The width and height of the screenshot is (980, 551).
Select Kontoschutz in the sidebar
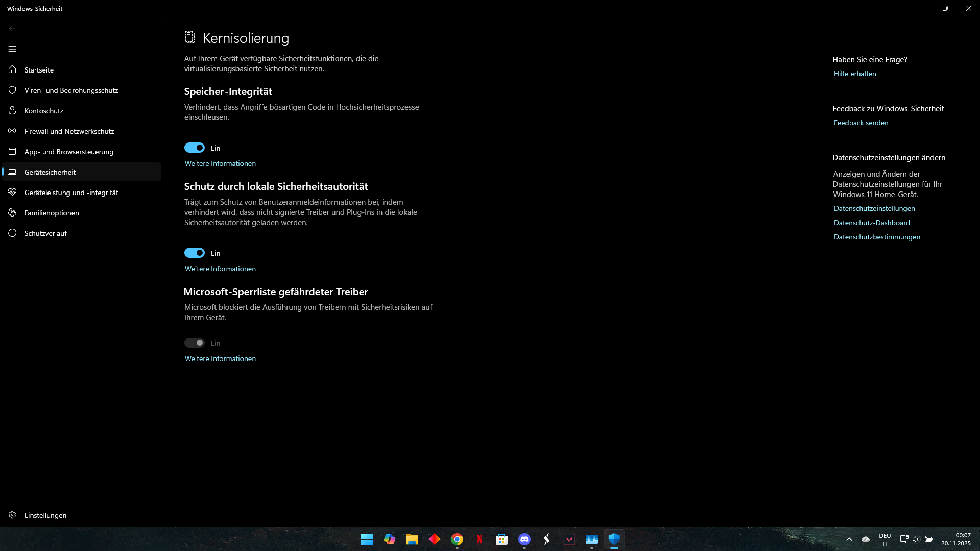click(82, 111)
